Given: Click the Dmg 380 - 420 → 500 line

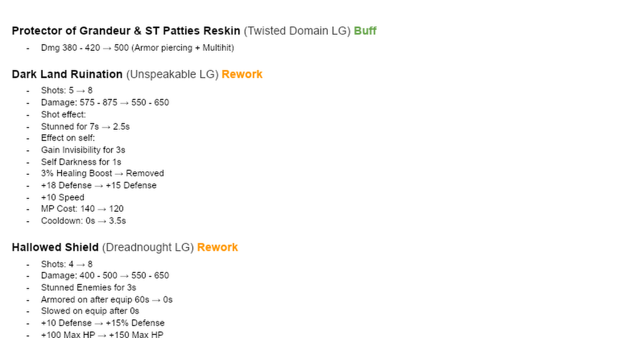Looking at the screenshot, I should (x=137, y=48).
